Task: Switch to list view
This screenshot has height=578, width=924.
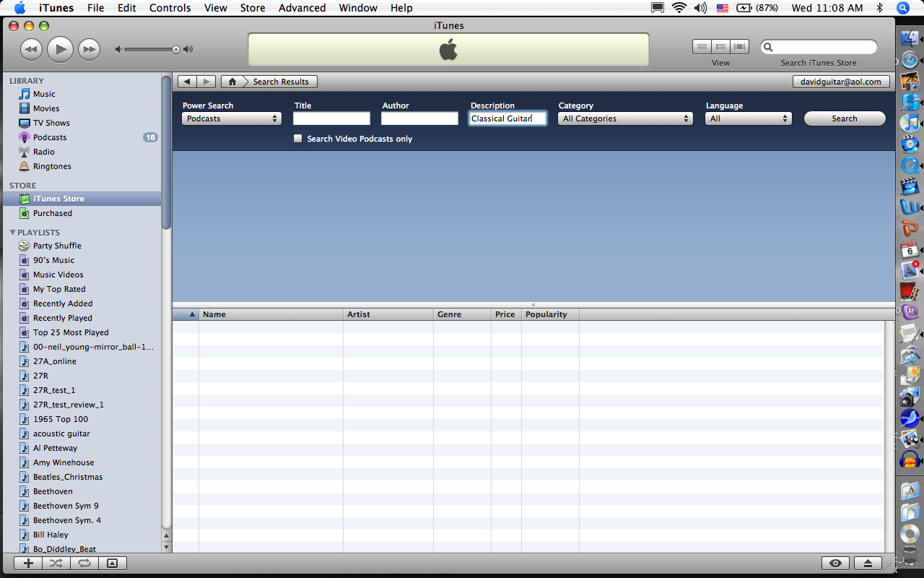Action: click(x=702, y=47)
